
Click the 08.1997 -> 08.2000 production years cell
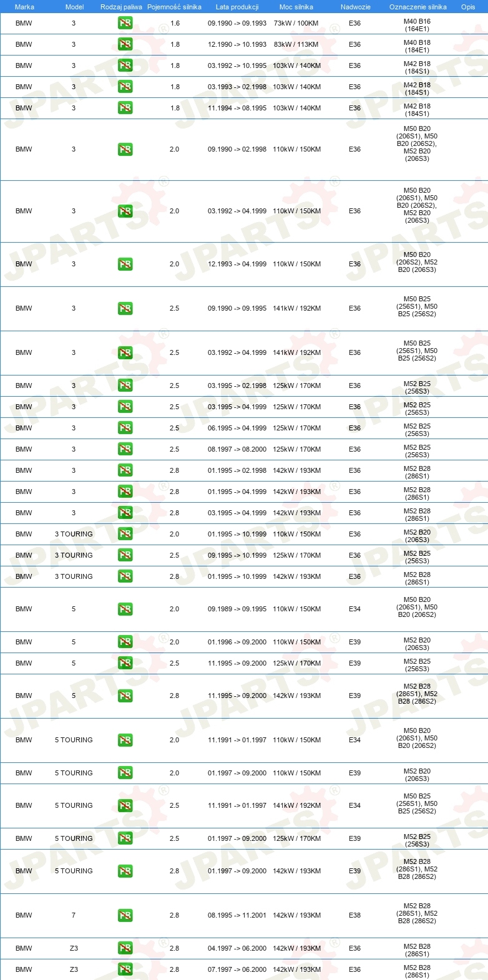tap(237, 449)
